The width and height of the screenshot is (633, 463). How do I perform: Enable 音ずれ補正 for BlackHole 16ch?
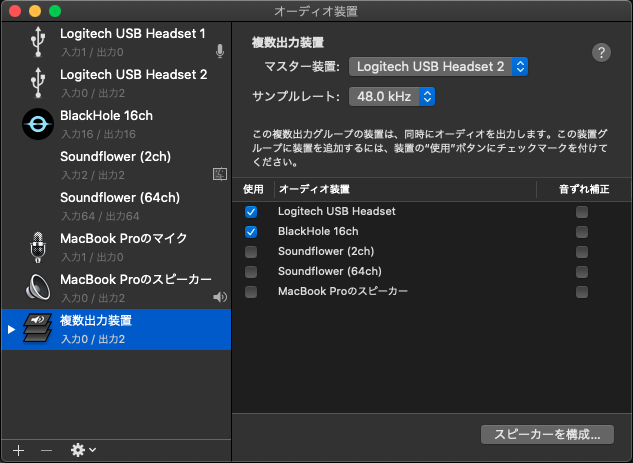pos(582,232)
